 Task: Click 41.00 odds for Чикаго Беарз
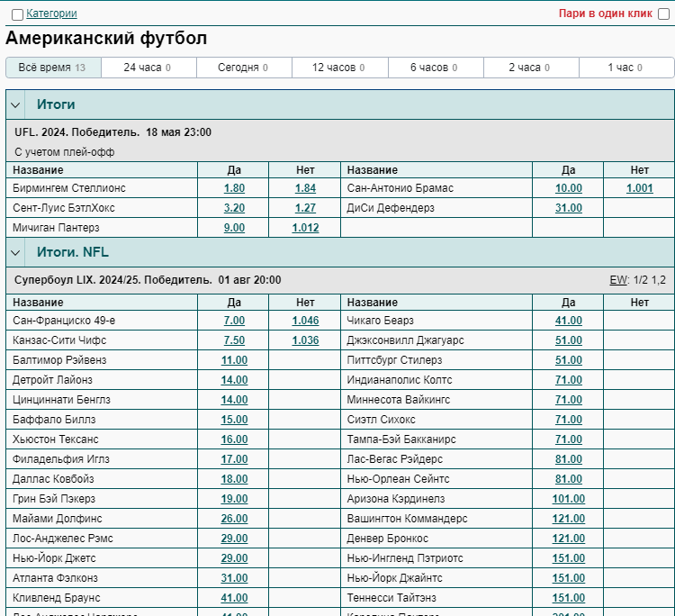[x=568, y=321]
